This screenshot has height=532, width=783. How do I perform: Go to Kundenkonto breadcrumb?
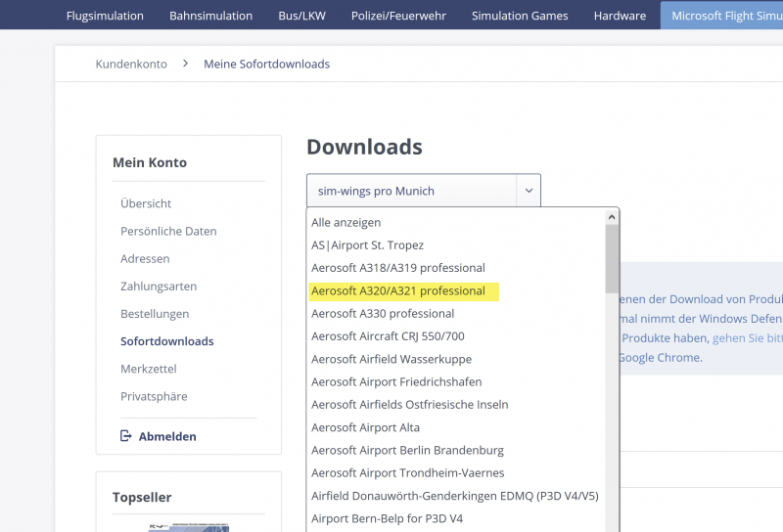(131, 64)
